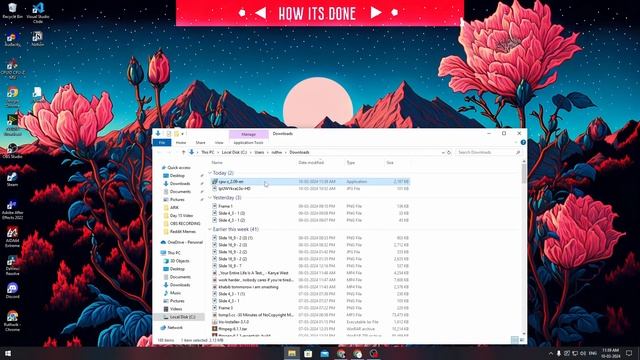The image size is (640, 360).
Task: Click the Windows Start button
Action: tap(8, 353)
